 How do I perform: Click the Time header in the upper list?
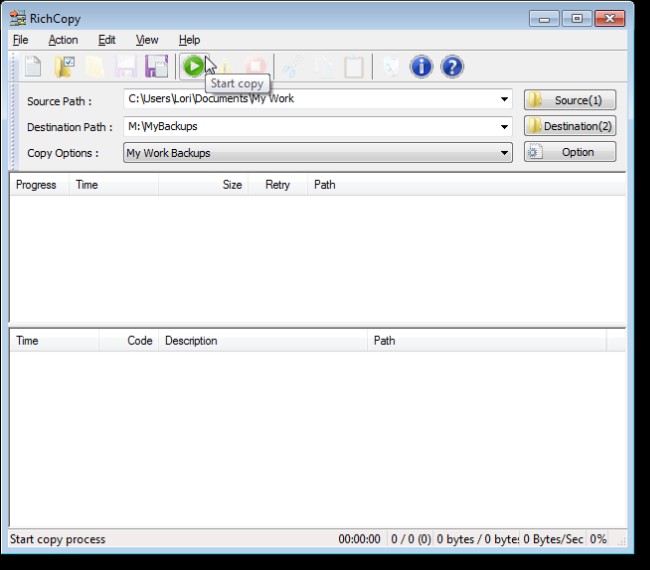[114, 184]
